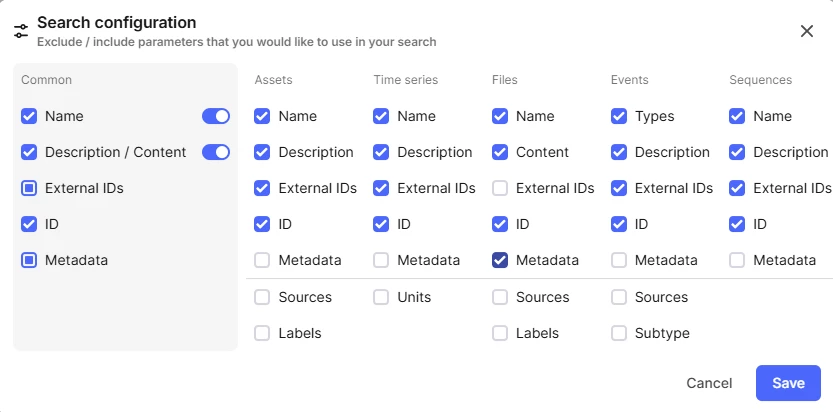
Task: Toggle the Common Name switch off
Action: (216, 116)
